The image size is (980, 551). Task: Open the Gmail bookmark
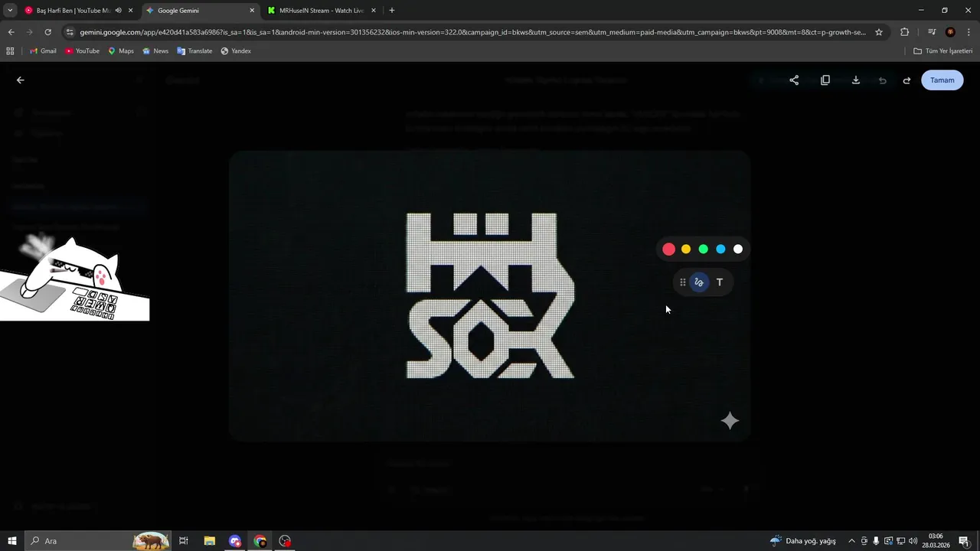click(43, 51)
